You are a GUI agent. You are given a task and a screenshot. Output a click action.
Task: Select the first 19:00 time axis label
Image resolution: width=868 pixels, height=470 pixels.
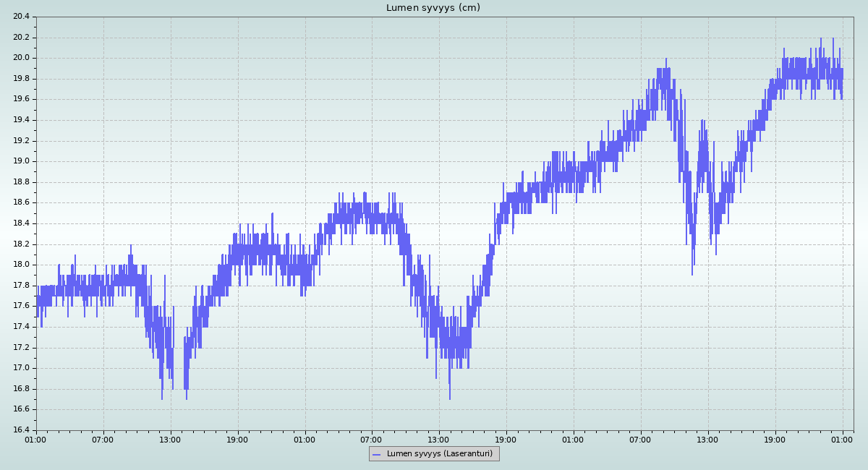click(x=237, y=439)
